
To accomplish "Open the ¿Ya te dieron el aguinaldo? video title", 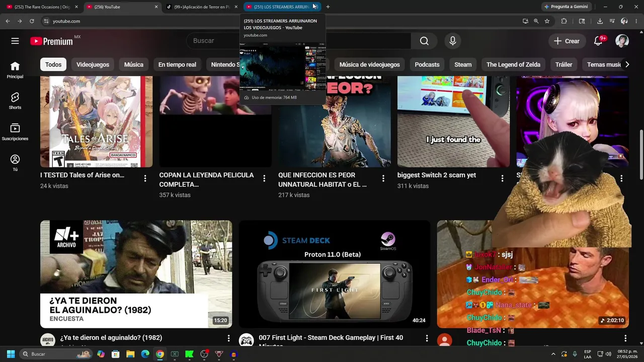I will pyautogui.click(x=111, y=338).
